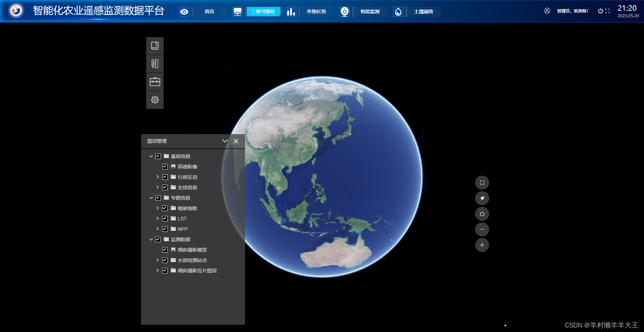Click the camera icon beside 智能监测

345,11
